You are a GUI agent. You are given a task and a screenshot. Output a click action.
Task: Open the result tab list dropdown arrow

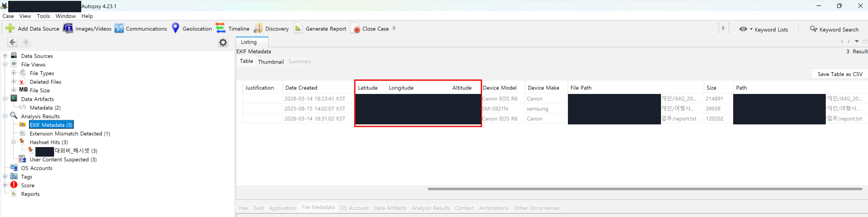click(857, 41)
